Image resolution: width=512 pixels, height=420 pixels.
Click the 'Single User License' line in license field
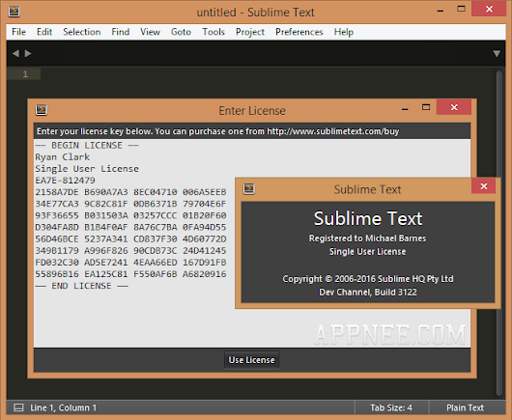click(x=87, y=169)
